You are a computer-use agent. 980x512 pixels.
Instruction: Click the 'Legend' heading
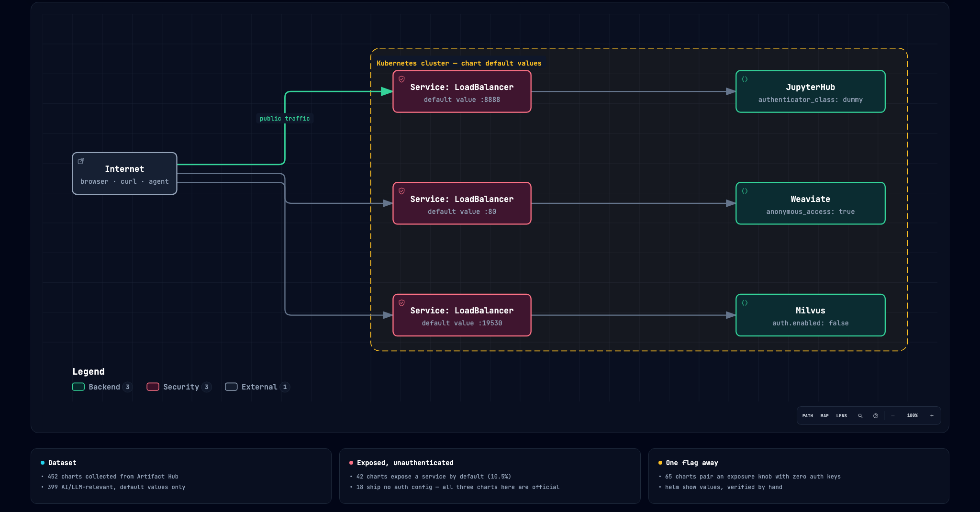pyautogui.click(x=89, y=372)
